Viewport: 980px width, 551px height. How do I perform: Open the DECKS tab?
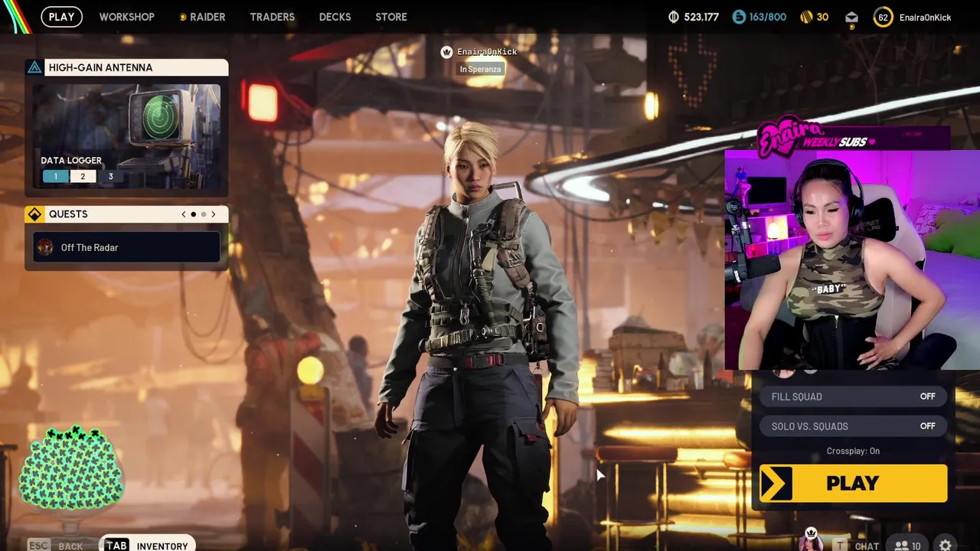click(335, 17)
